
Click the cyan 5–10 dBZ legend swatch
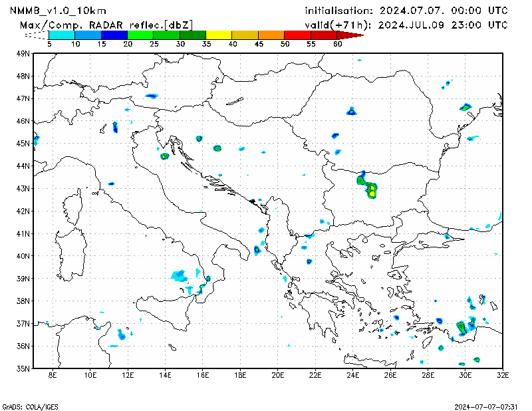(62, 35)
